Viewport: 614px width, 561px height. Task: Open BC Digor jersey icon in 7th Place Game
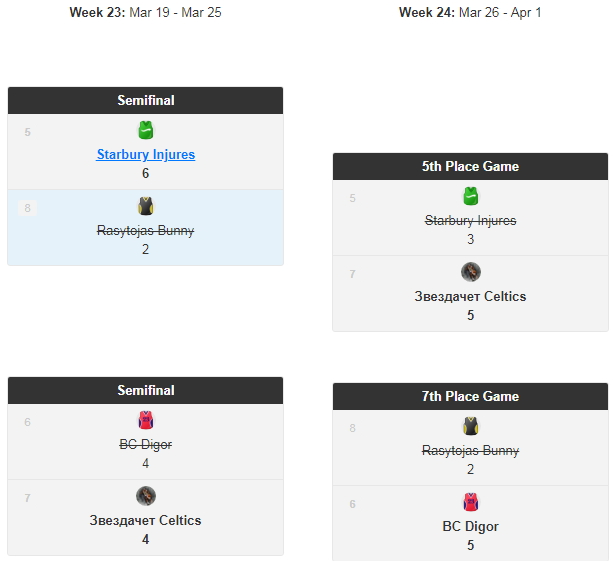click(x=470, y=502)
